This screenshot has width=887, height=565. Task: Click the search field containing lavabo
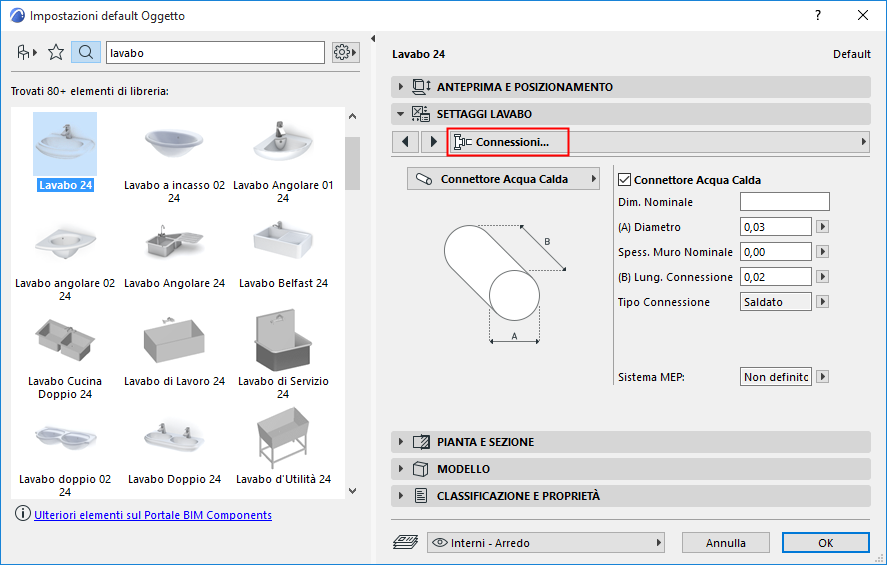(x=215, y=53)
